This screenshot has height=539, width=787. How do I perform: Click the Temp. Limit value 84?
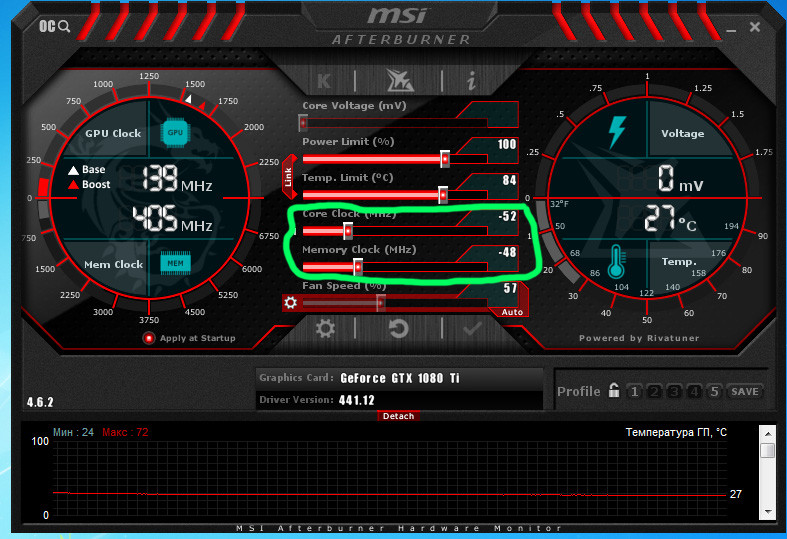tap(509, 181)
